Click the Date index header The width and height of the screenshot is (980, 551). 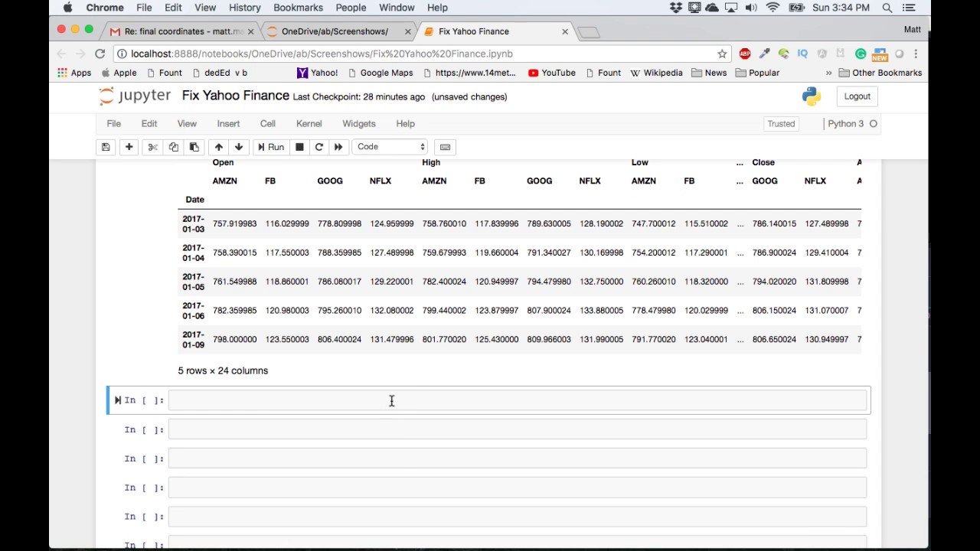coord(194,200)
